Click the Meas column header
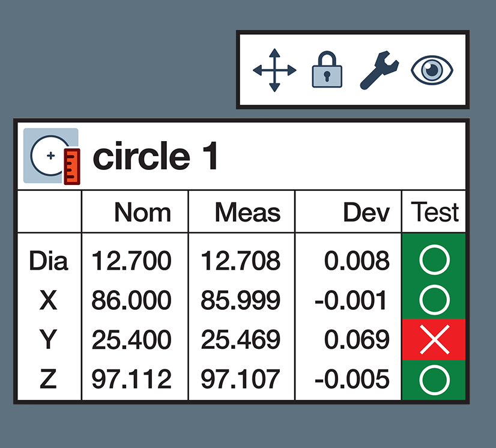 [247, 213]
